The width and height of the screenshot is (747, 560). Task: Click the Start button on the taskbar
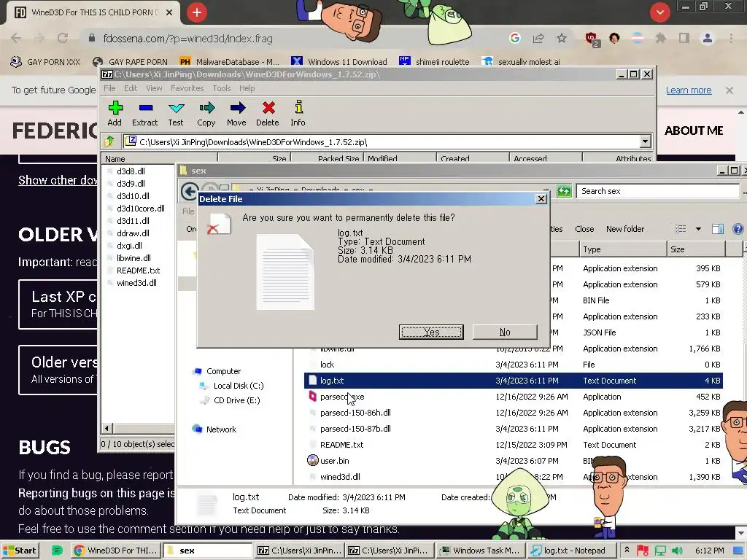[x=20, y=551]
